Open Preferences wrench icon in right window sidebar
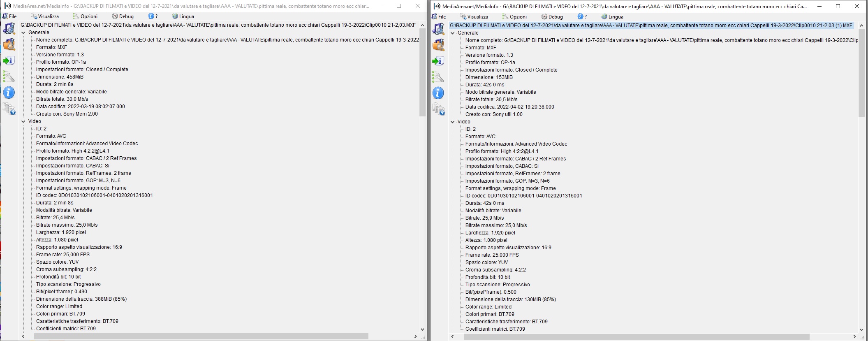 (x=438, y=77)
